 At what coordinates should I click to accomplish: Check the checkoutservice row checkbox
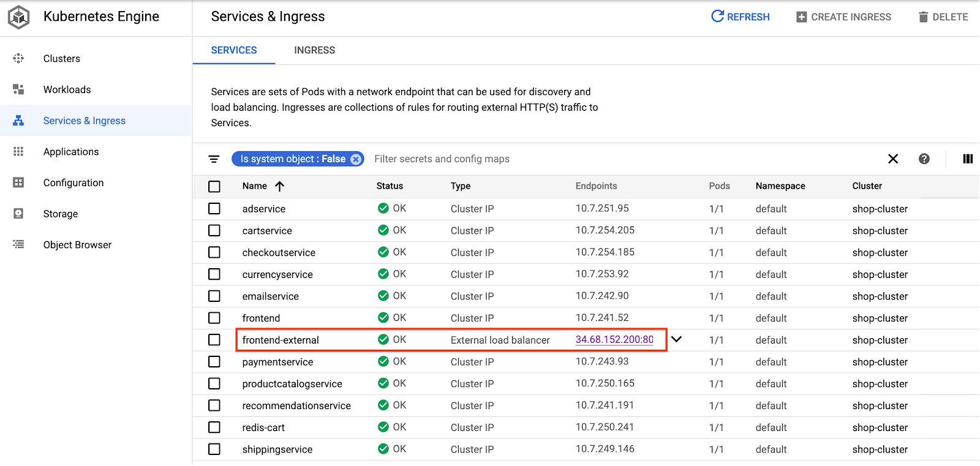click(x=214, y=252)
